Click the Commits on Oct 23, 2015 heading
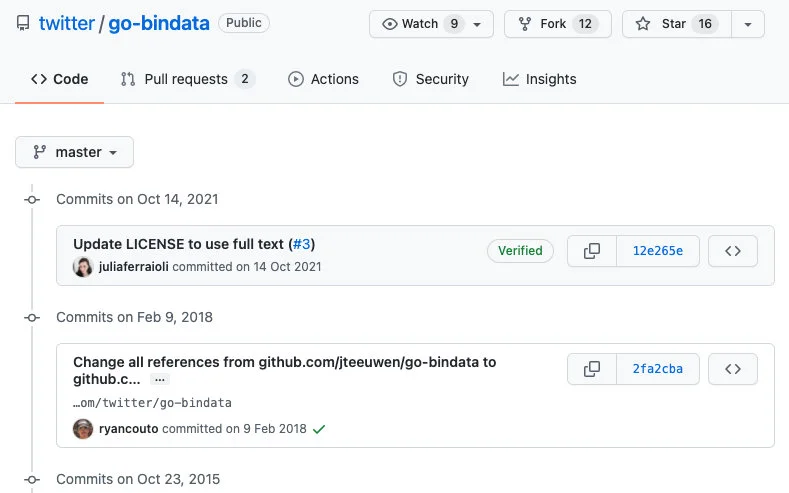Viewport: 789px width, 493px height. [x=138, y=479]
